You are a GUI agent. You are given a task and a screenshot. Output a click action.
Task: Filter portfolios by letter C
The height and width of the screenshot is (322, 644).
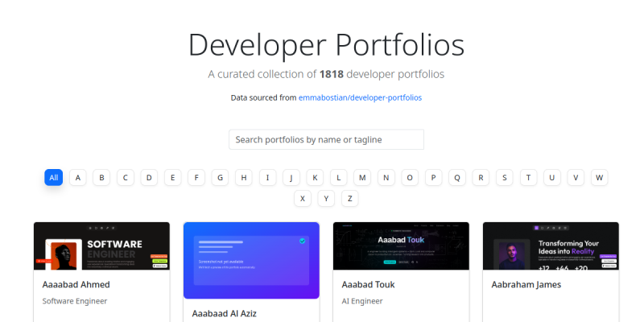(x=126, y=177)
